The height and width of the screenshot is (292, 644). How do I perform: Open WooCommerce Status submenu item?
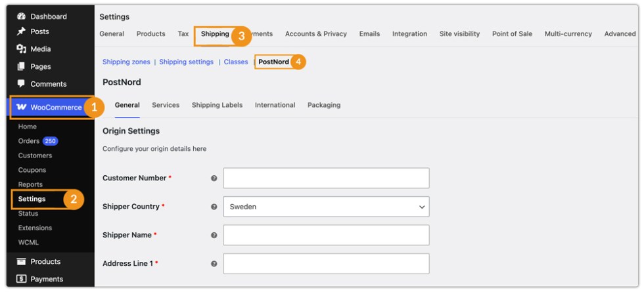(x=28, y=213)
